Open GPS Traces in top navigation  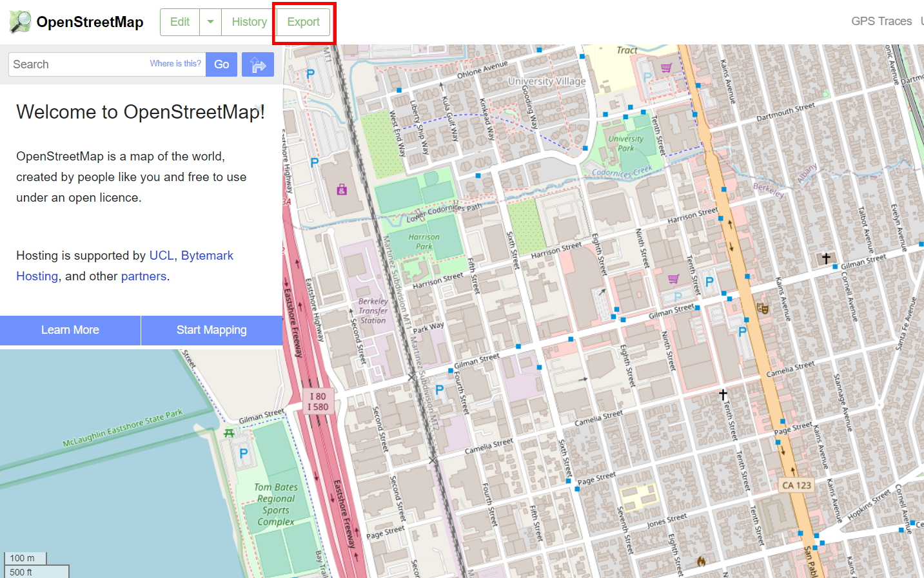click(881, 21)
